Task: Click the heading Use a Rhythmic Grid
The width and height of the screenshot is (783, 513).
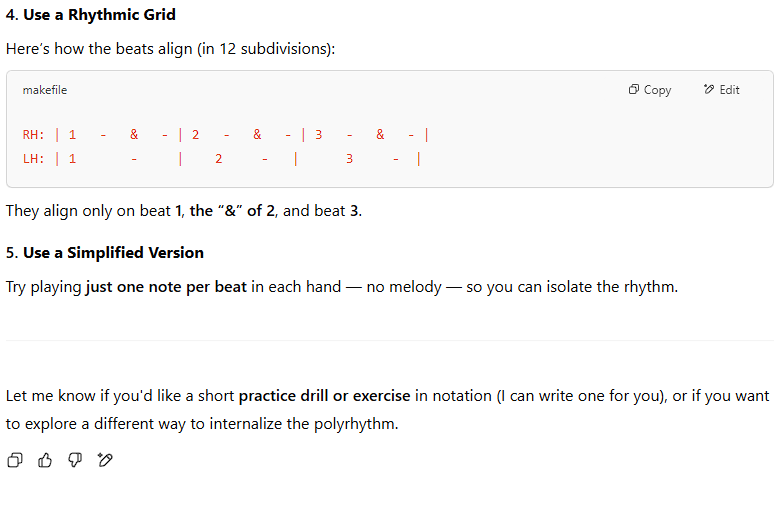Action: click(91, 14)
